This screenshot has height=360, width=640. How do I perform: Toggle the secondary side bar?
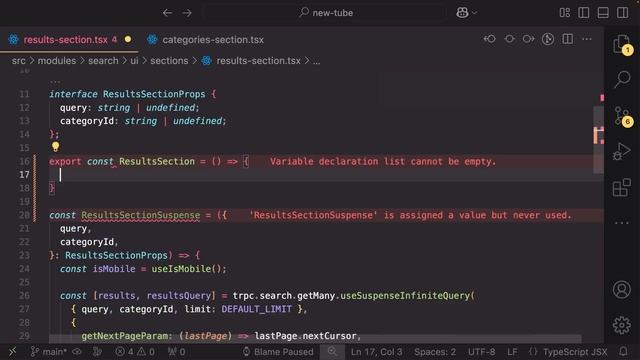coord(622,13)
